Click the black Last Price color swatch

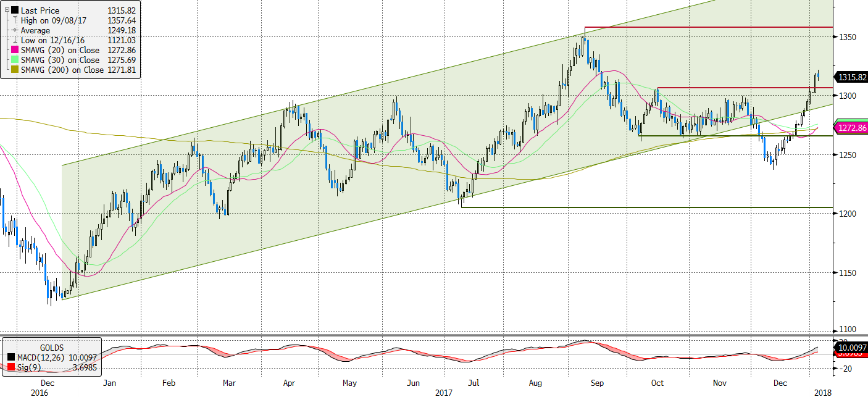pyautogui.click(x=15, y=10)
